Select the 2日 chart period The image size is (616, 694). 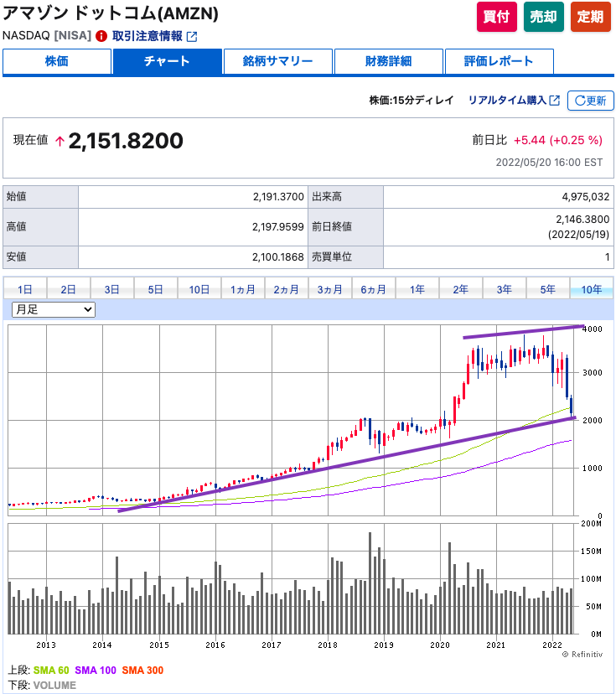tap(68, 289)
